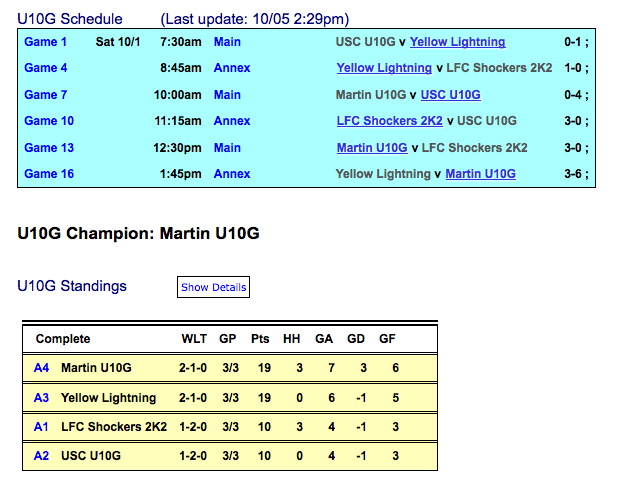
Task: Click the HH column header
Action: (292, 339)
